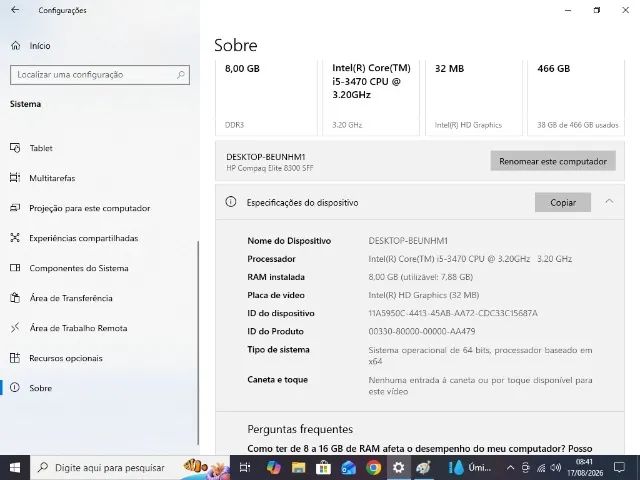This screenshot has height=480, width=640.
Task: Open Microsoft Store from the taskbar
Action: coord(323,468)
